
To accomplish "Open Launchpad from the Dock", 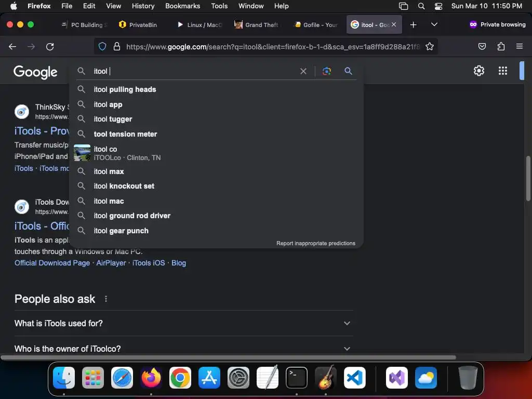I will pyautogui.click(x=93, y=378).
